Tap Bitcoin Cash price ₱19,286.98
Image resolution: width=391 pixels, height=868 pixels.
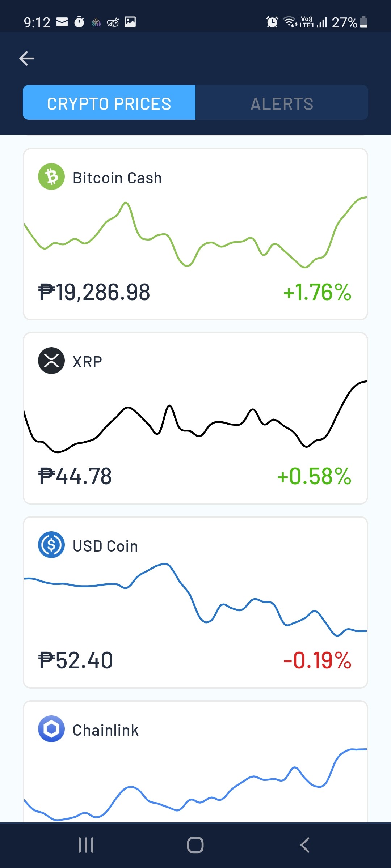point(94,292)
